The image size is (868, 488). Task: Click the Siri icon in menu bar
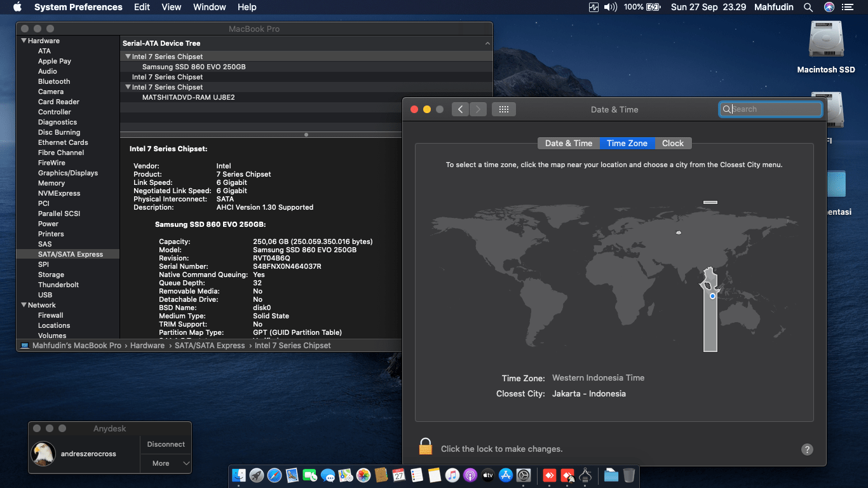click(829, 7)
